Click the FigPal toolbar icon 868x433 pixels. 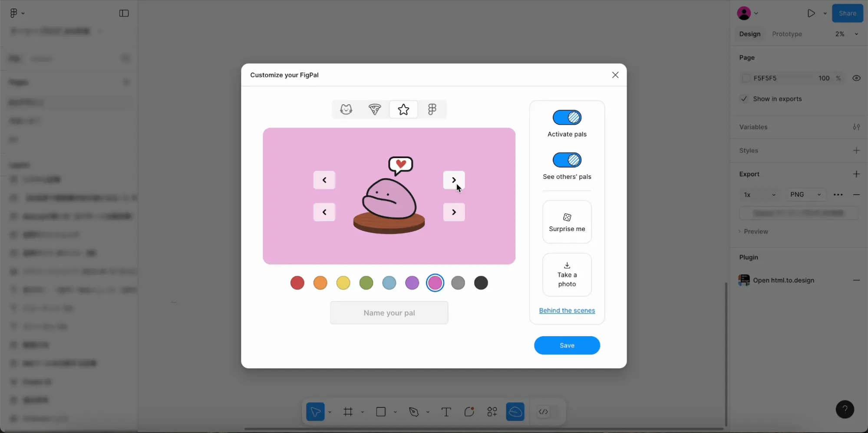[515, 412]
